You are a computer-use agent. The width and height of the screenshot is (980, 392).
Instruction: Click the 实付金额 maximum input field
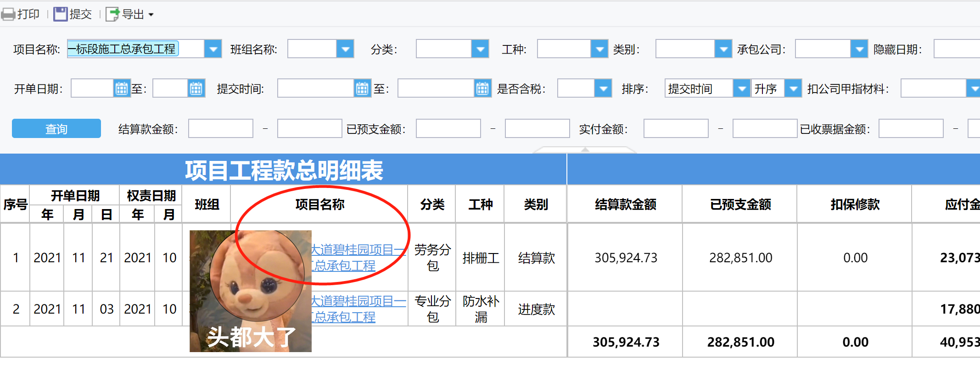pyautogui.click(x=765, y=129)
